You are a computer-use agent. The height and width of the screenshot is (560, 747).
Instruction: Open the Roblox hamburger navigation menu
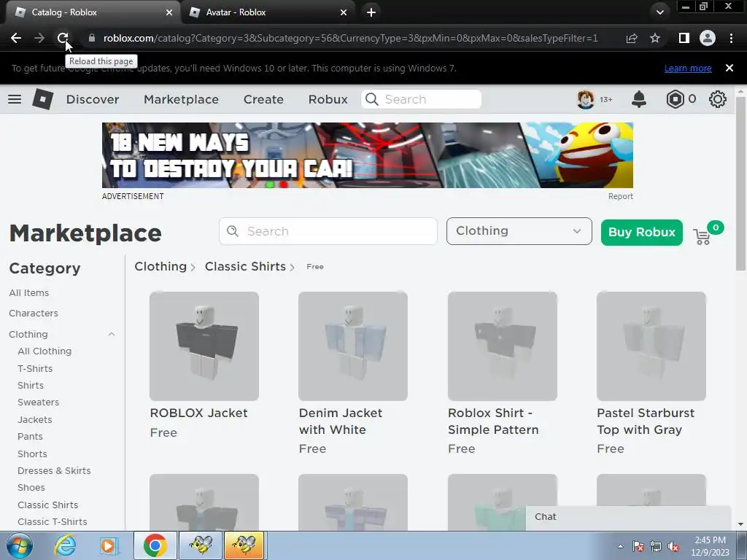pyautogui.click(x=15, y=99)
